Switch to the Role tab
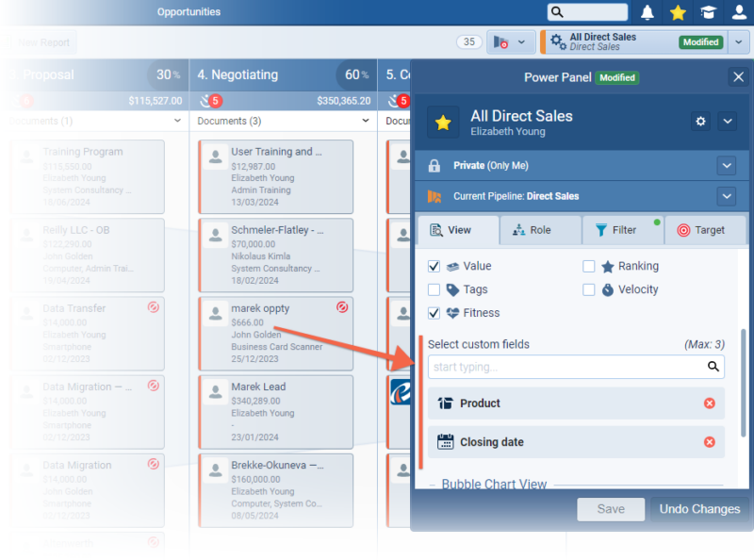The width and height of the screenshot is (754, 560). click(540, 230)
